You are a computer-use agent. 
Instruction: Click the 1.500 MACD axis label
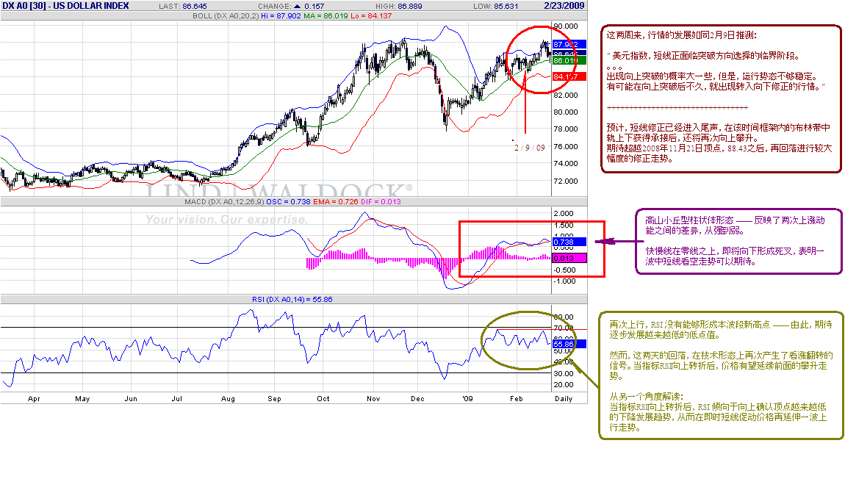pos(564,226)
